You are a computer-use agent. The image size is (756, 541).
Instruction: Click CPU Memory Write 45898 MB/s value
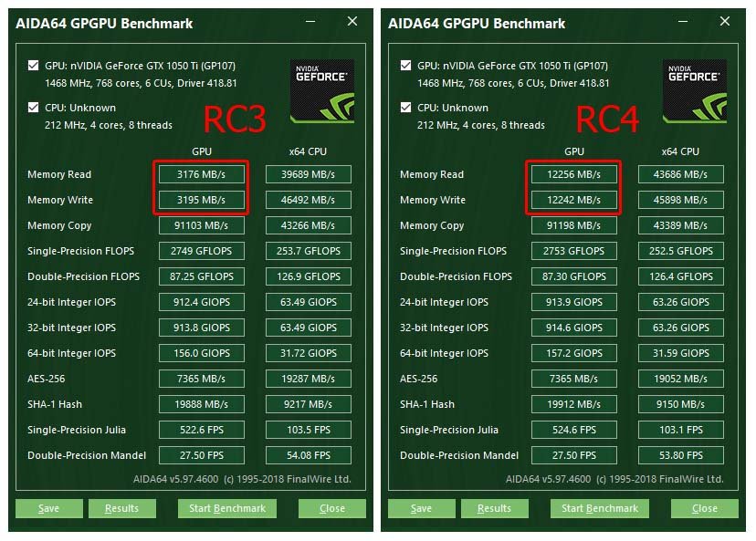click(x=681, y=200)
